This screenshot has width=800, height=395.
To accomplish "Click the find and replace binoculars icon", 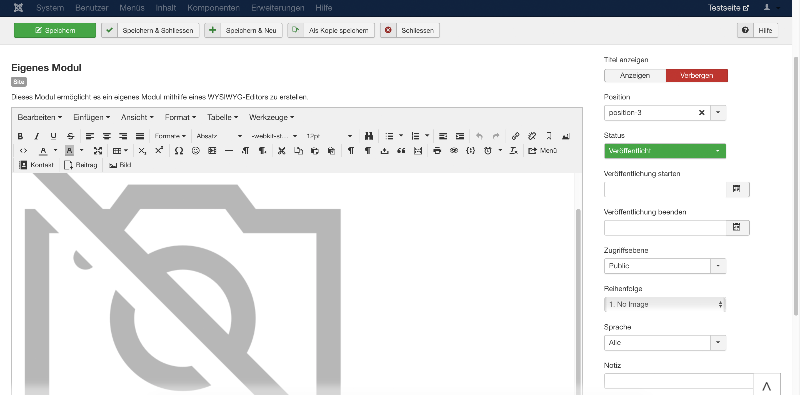I will coord(369,136).
